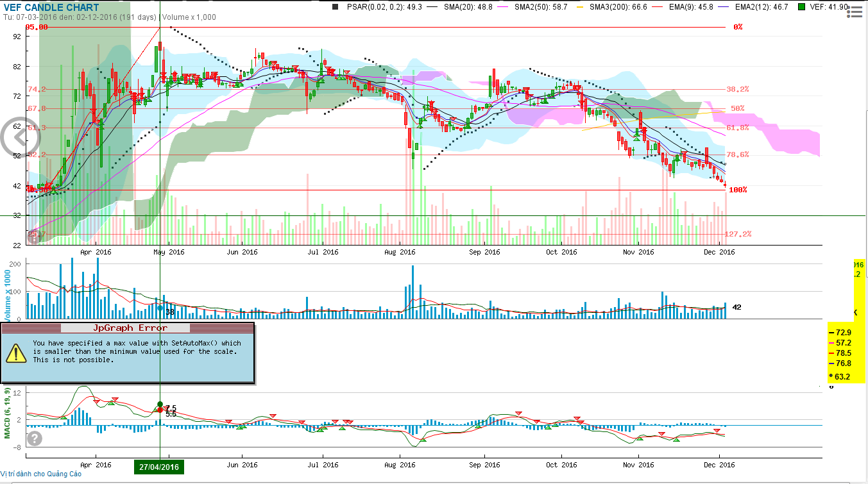The image size is (868, 484).
Task: Click the green VEF legend swatch
Action: pyautogui.click(x=802, y=7)
